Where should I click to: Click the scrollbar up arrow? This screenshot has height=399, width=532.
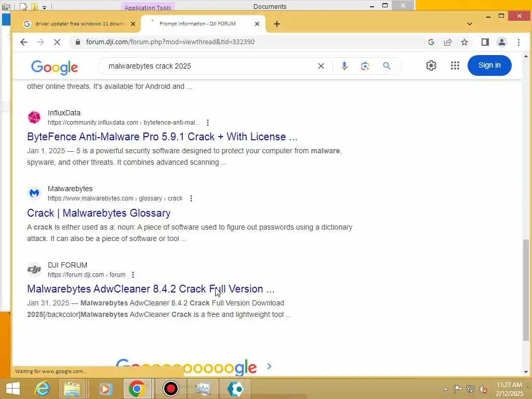(526, 56)
